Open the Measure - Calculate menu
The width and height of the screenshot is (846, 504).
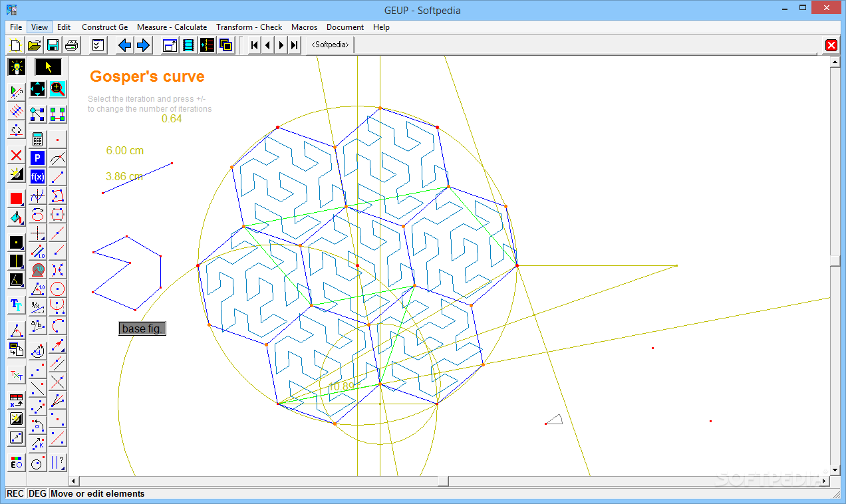[172, 27]
